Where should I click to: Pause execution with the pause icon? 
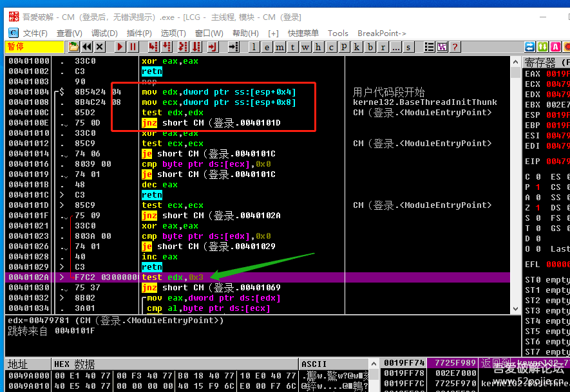(x=133, y=47)
